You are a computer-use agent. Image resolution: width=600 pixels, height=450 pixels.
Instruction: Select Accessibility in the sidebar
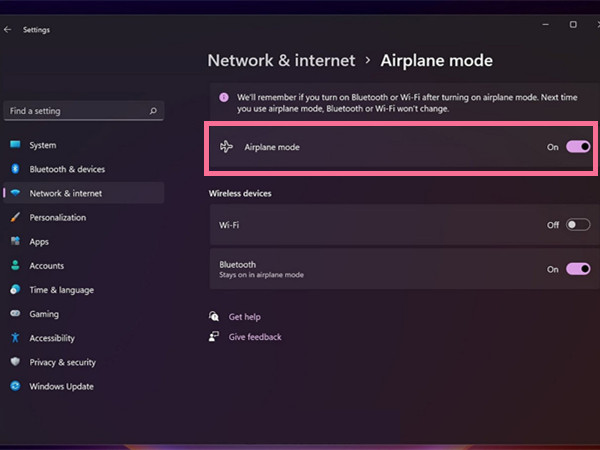(x=52, y=338)
